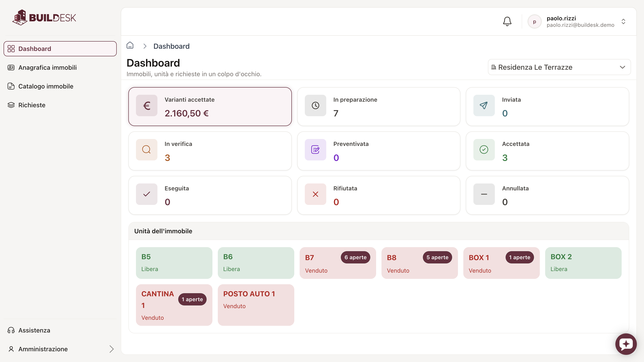Open the chat assistant bubble
Viewport: 644px width, 362px height.
pyautogui.click(x=626, y=344)
